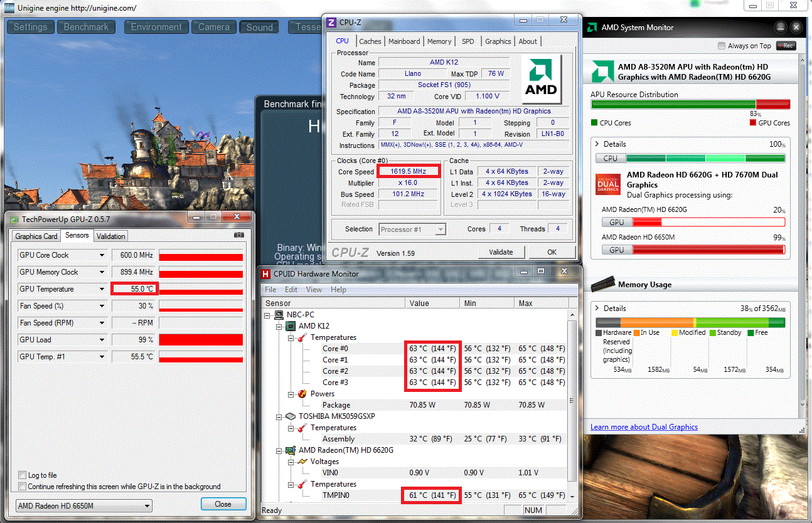Open the Processor #1 selection combo box

pos(412,230)
